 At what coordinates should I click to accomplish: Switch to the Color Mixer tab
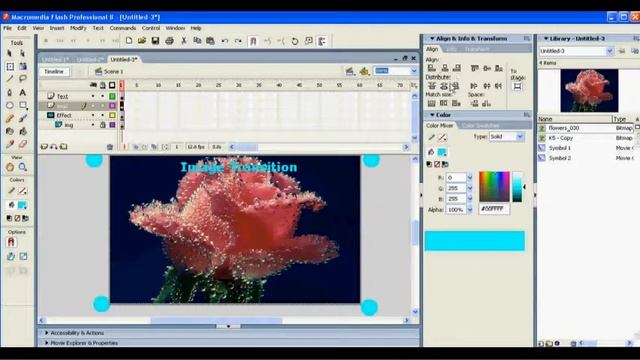[440, 126]
